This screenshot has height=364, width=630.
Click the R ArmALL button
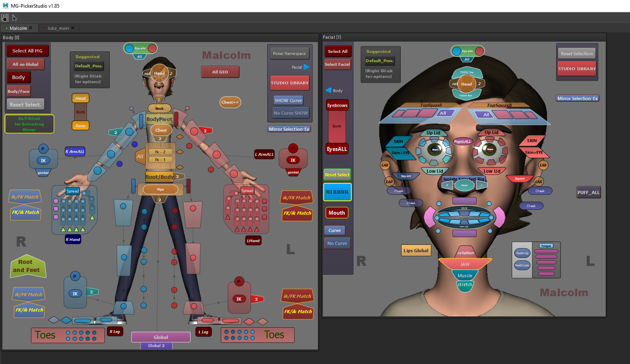(x=75, y=152)
